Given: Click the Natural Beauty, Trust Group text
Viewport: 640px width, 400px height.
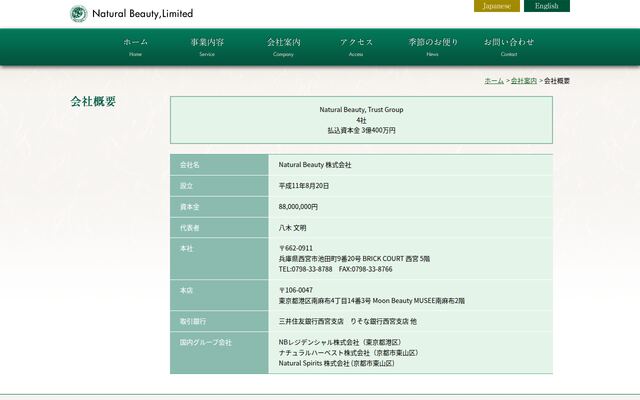Looking at the screenshot, I should click(361, 109).
